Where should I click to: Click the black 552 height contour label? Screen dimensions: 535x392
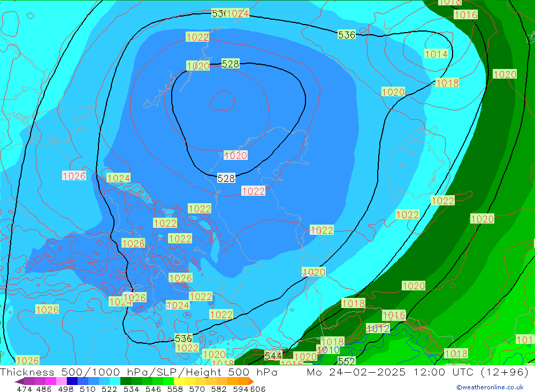pyautogui.click(x=346, y=362)
